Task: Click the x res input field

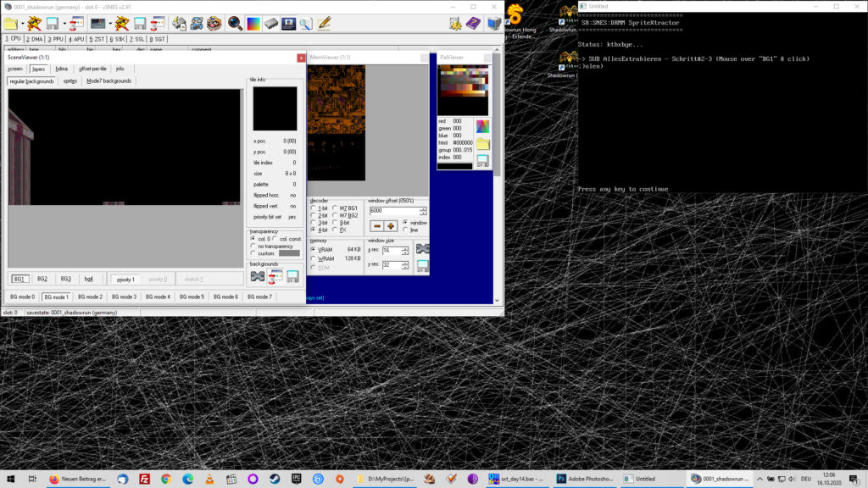Action: pyautogui.click(x=392, y=251)
